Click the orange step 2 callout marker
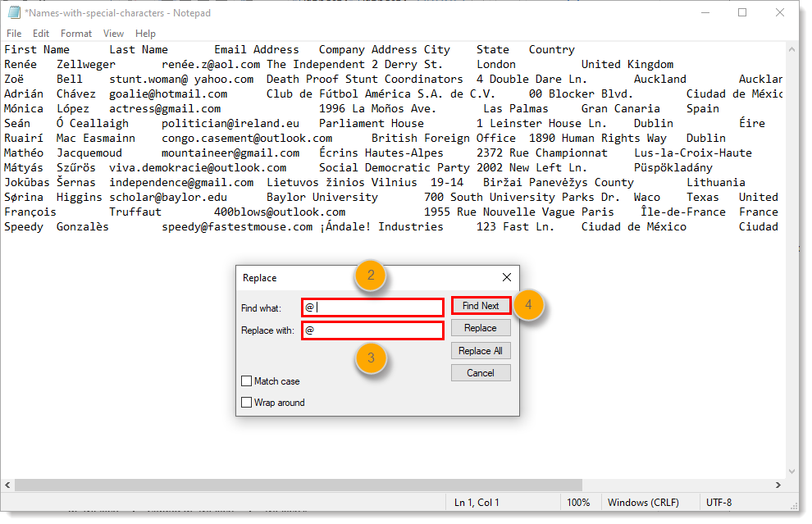812x524 pixels. pos(371,276)
